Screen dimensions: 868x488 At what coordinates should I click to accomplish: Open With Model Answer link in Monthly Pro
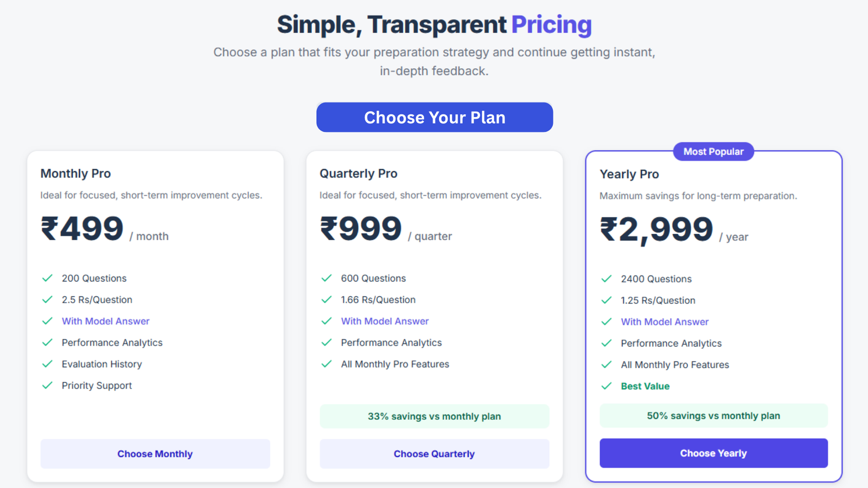106,321
